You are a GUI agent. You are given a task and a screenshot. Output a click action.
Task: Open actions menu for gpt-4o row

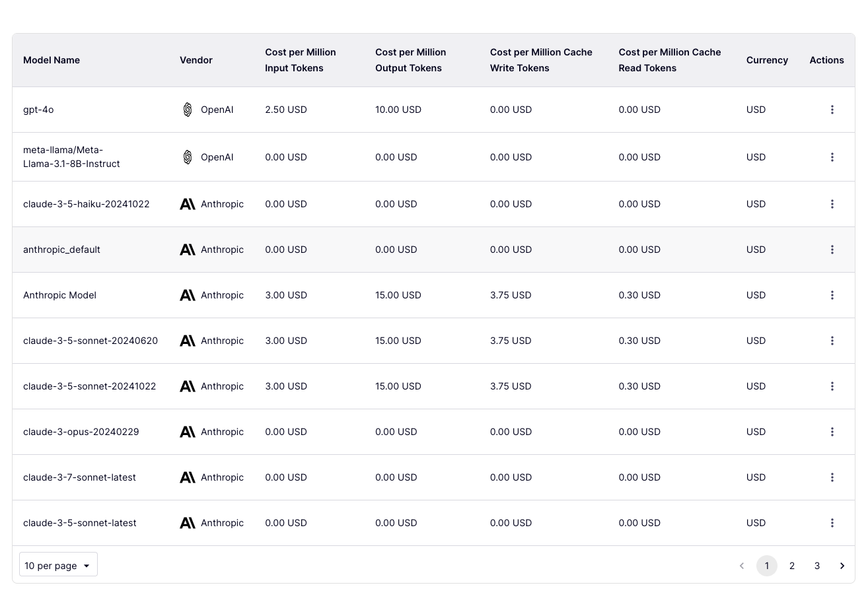[832, 110]
